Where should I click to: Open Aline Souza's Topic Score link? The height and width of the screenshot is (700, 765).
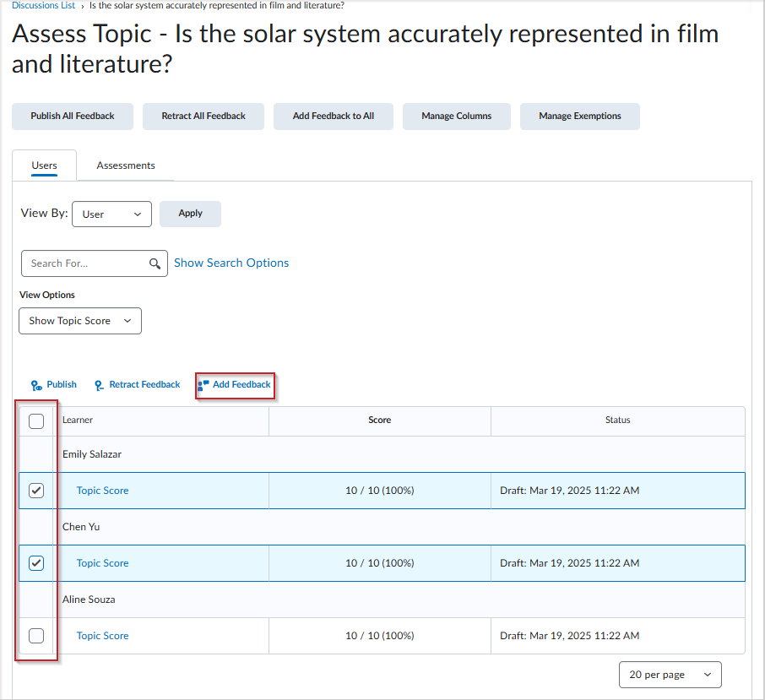[102, 636]
